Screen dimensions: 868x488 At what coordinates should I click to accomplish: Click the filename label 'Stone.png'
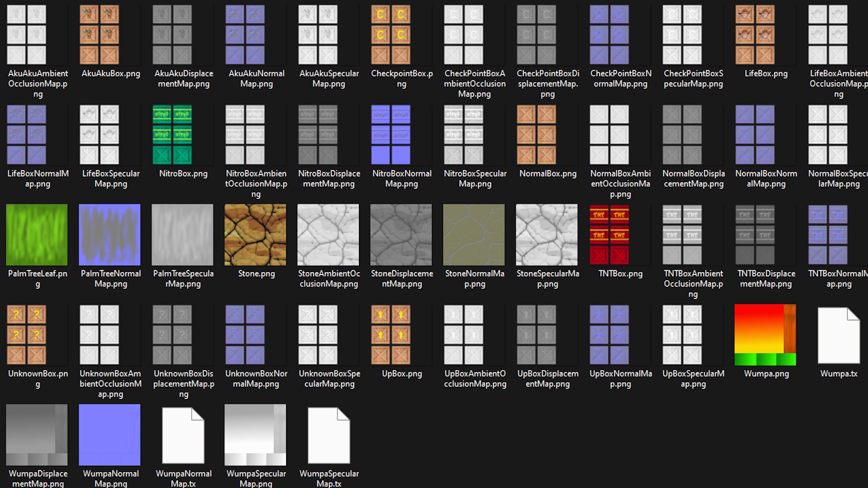coord(256,273)
